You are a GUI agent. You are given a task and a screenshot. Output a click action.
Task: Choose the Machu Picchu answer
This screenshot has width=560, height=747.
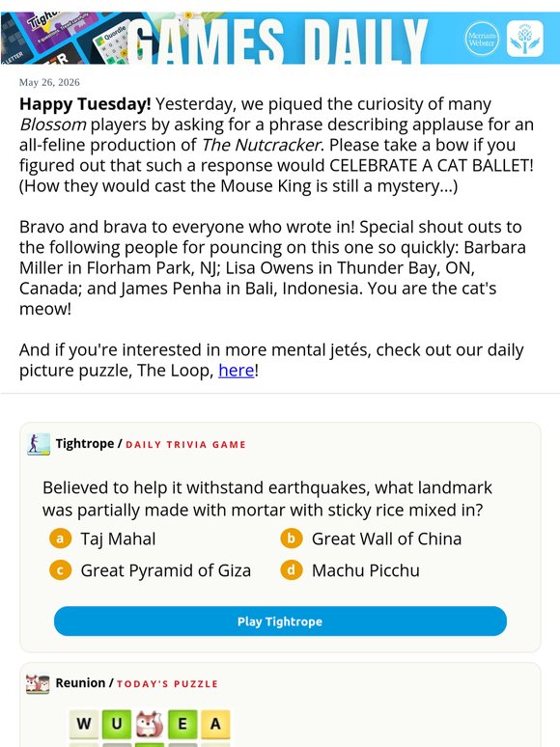coord(366,570)
